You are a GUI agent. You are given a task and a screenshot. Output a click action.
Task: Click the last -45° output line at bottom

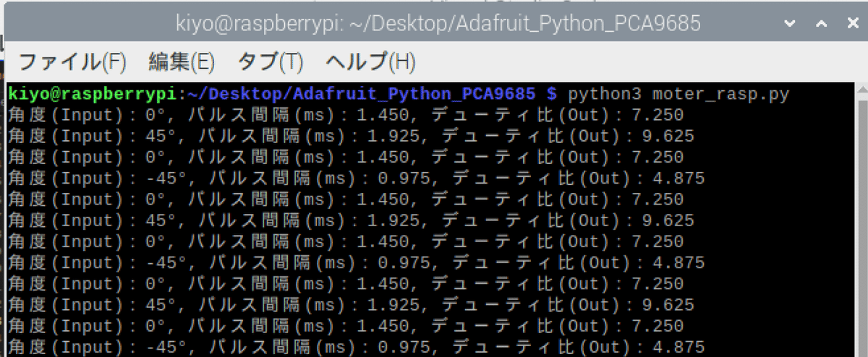(357, 347)
